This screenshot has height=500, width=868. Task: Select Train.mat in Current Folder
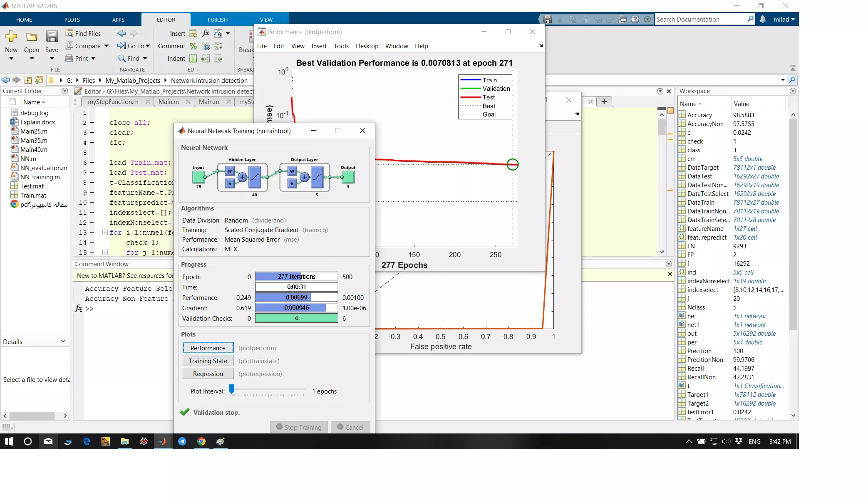tap(33, 195)
